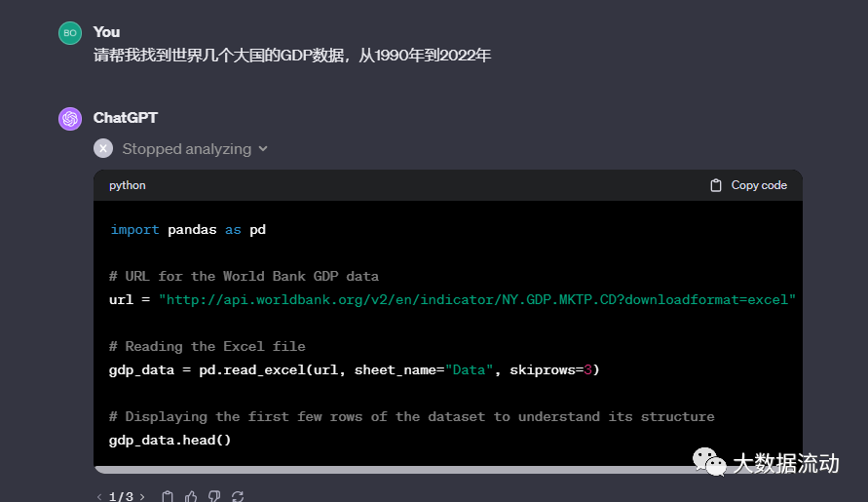This screenshot has width=868, height=502.
Task: Click the '# URL for the World Bank' comment
Action: point(244,276)
